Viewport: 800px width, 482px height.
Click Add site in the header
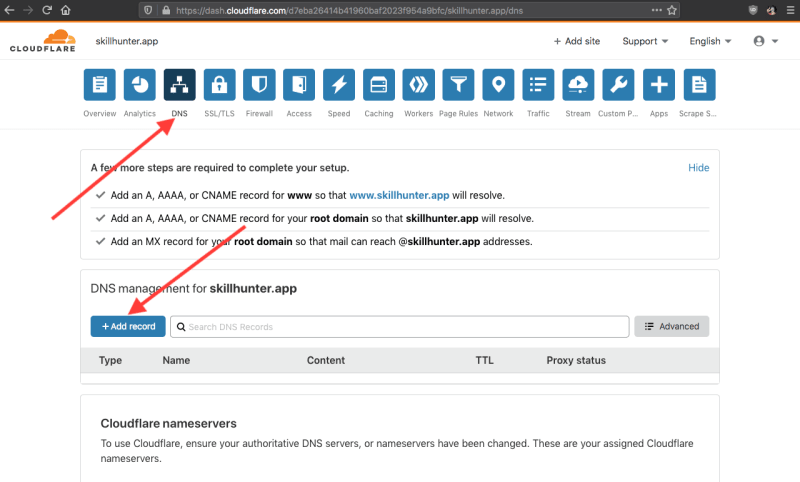click(x=577, y=41)
